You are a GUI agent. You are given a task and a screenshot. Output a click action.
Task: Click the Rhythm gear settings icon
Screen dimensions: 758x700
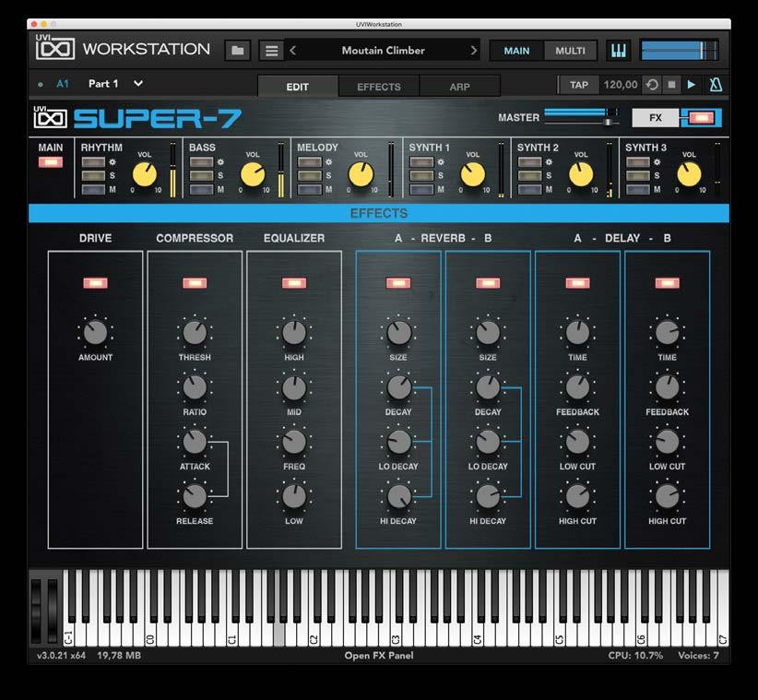(x=113, y=162)
